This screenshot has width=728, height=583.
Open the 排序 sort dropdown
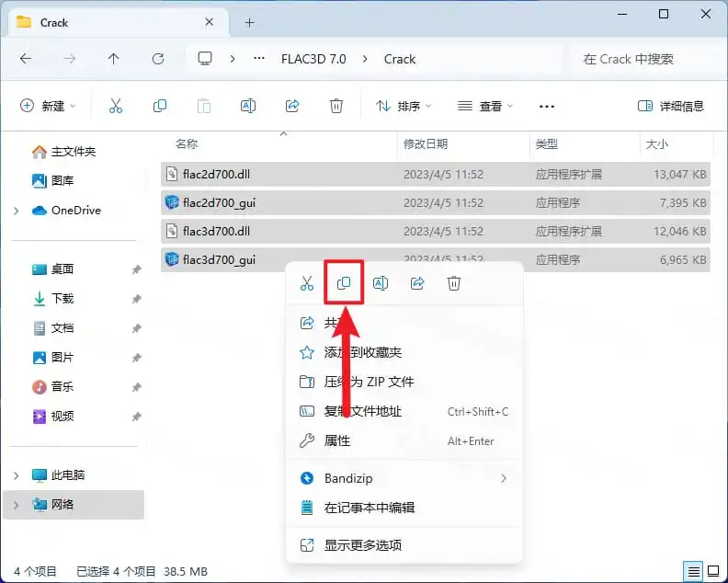403,107
